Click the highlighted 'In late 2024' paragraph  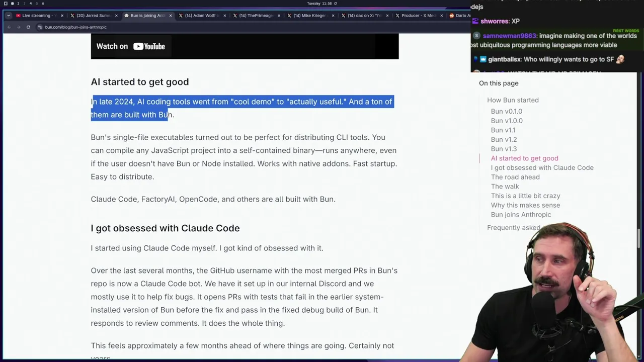tap(242, 108)
